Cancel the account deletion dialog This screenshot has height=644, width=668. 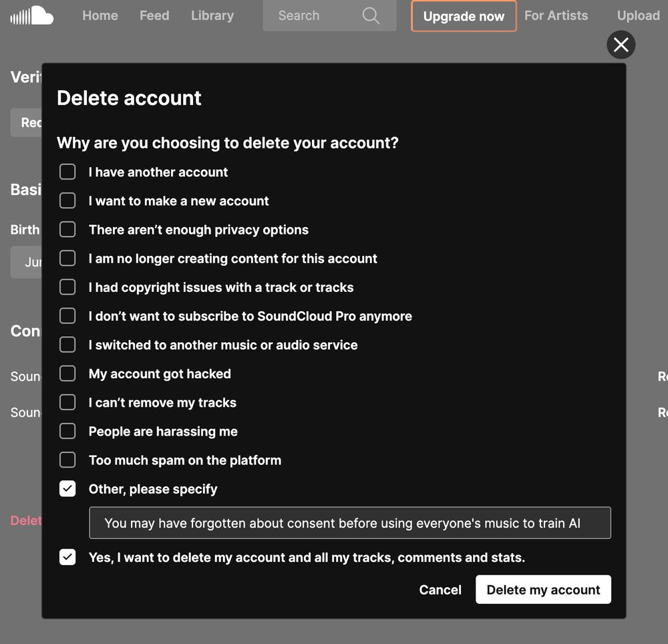[440, 590]
